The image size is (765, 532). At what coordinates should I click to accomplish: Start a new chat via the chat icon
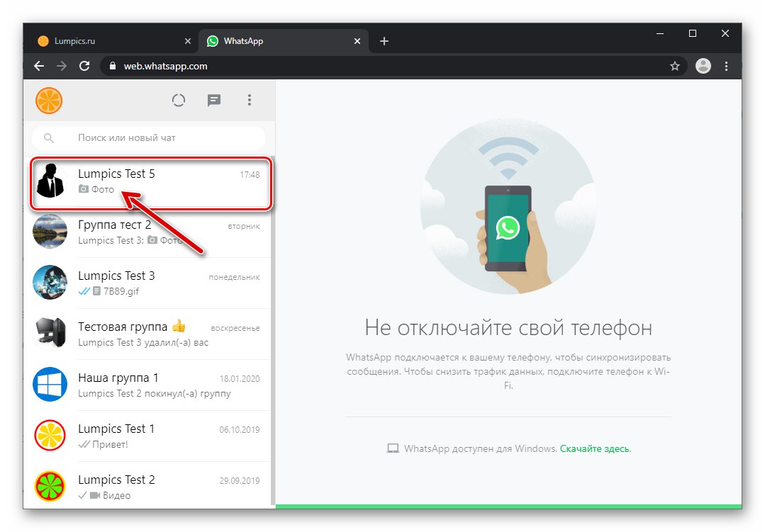[x=213, y=100]
